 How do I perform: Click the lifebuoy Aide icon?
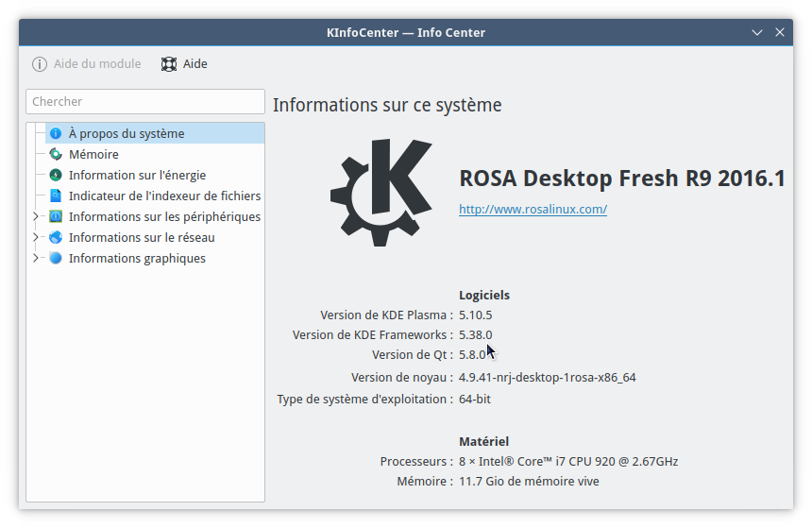pyautogui.click(x=169, y=64)
